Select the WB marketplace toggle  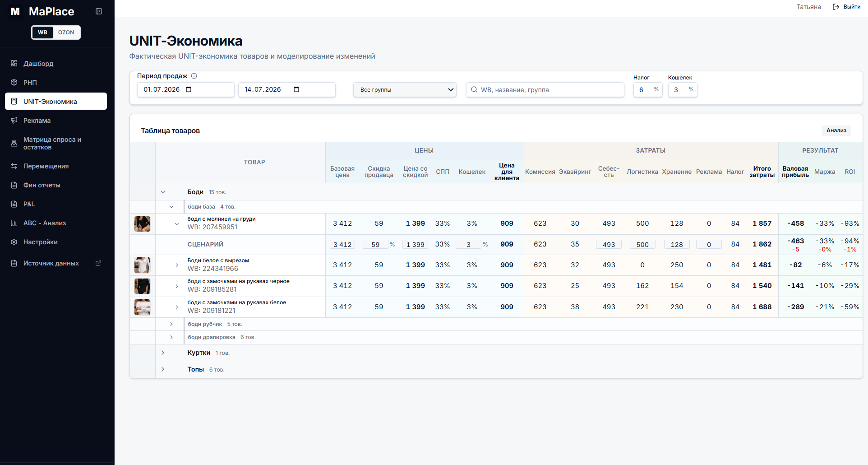tap(42, 33)
